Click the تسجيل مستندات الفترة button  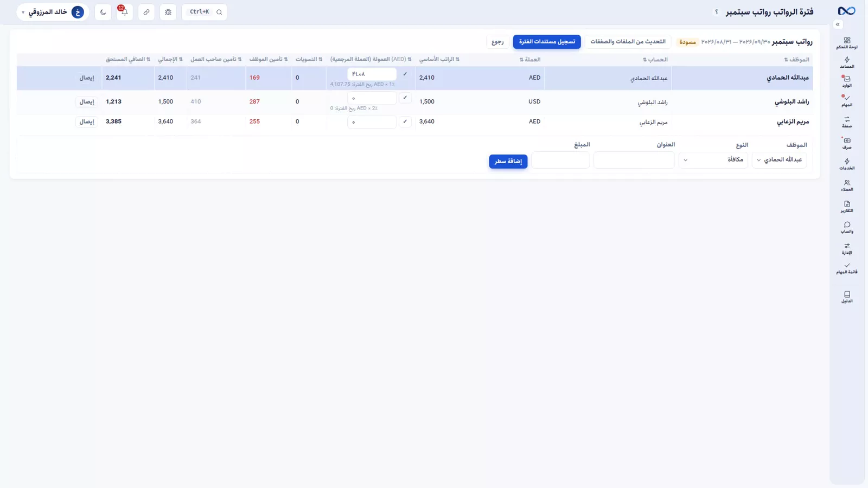point(547,42)
